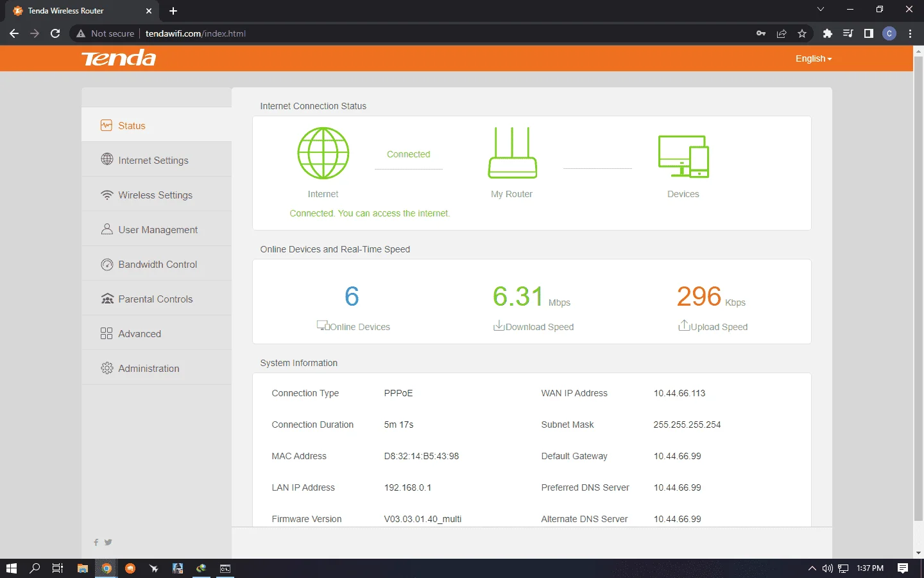
Task: Click the number 6 online devices count
Action: [352, 296]
